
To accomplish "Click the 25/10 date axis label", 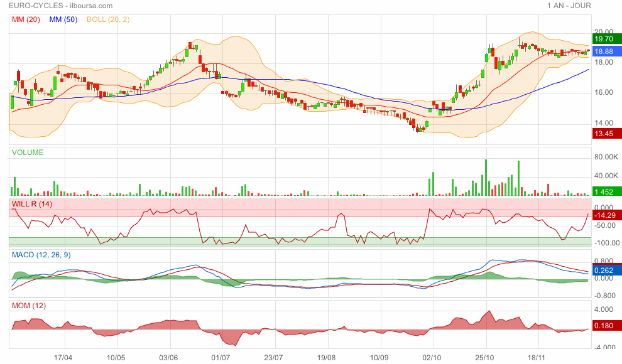I will [484, 358].
